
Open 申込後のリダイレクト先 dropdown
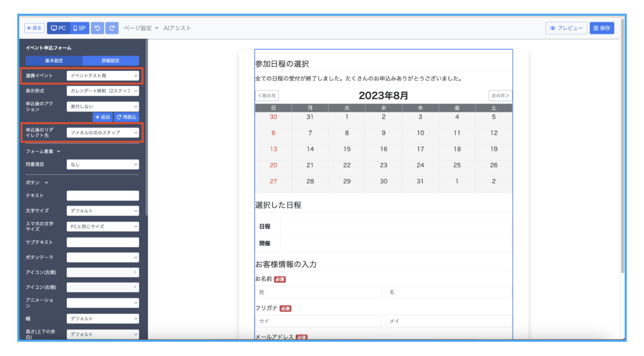pos(103,133)
